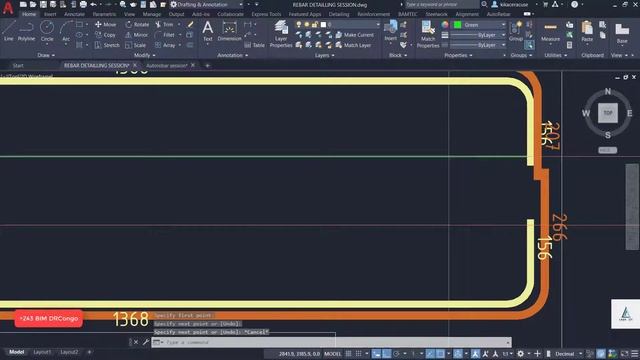Click the Save icon in quick access toolbar

pos(43,4)
